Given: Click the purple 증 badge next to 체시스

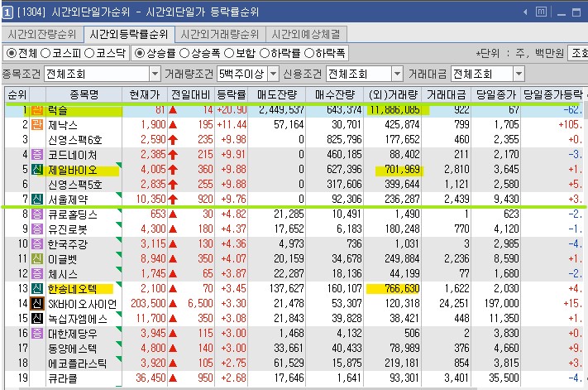Looking at the screenshot, I should coord(37,273).
